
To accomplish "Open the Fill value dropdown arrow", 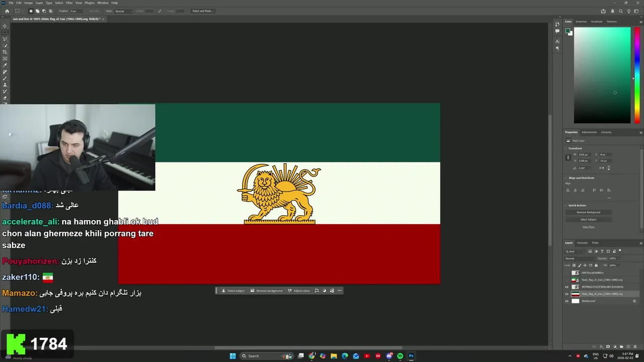I will (619, 265).
